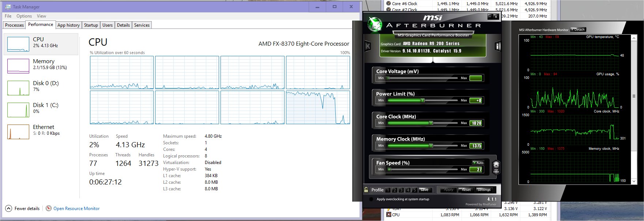Click the hardware monitor scrollbar down arrow
644x221 pixels.
click(x=634, y=182)
